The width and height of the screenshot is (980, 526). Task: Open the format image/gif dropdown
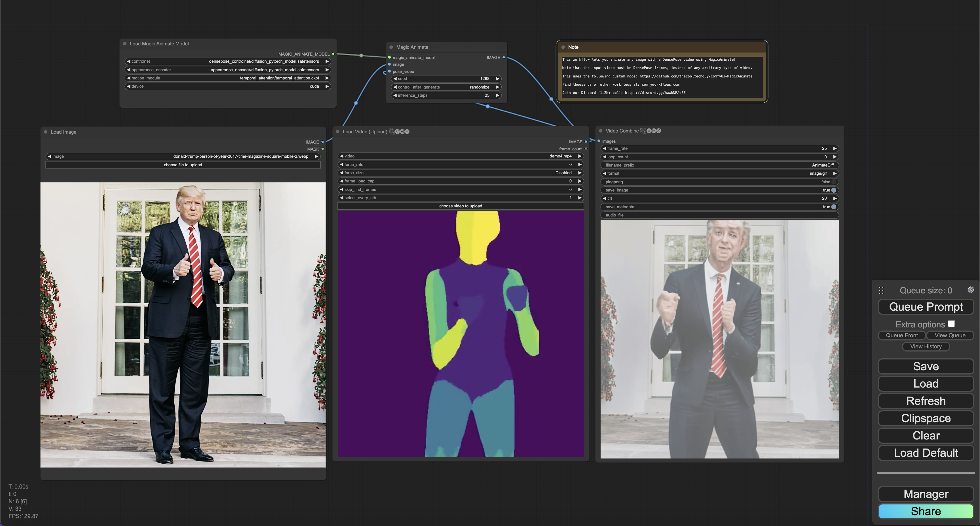720,174
